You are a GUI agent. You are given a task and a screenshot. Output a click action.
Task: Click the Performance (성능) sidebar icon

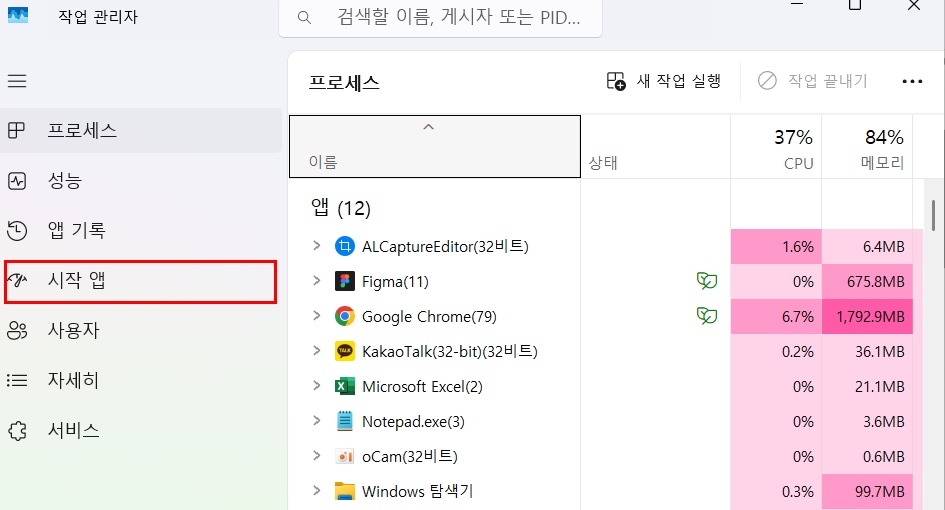(x=17, y=181)
